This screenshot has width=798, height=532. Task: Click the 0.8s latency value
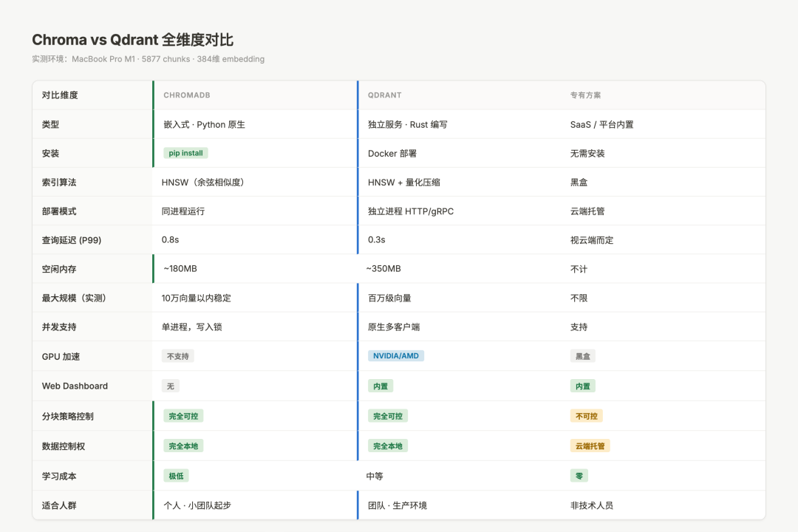[170, 240]
